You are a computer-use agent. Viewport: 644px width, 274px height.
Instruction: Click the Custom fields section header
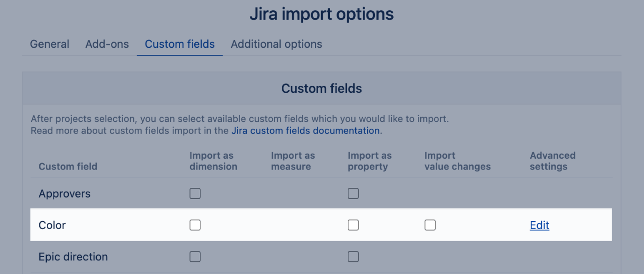(322, 88)
